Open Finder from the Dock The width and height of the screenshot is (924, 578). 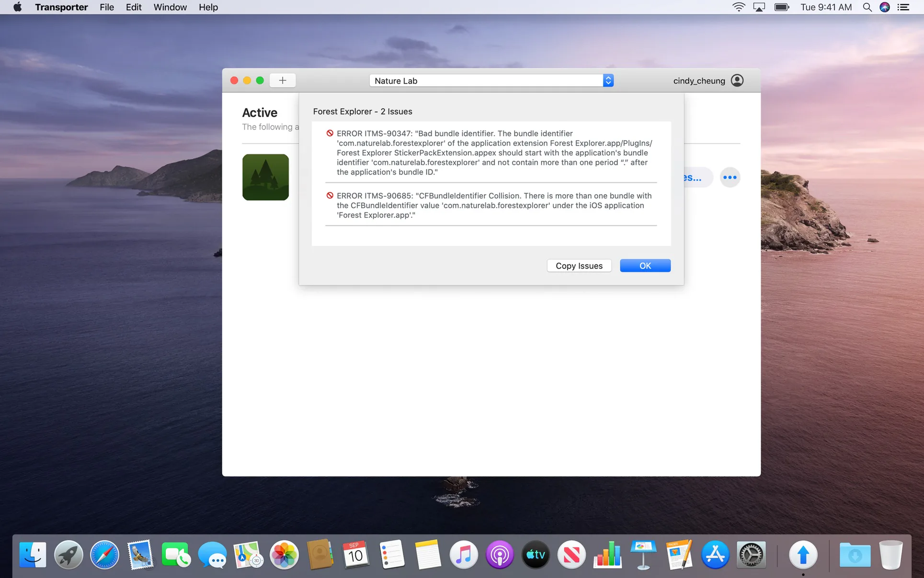[x=33, y=555]
